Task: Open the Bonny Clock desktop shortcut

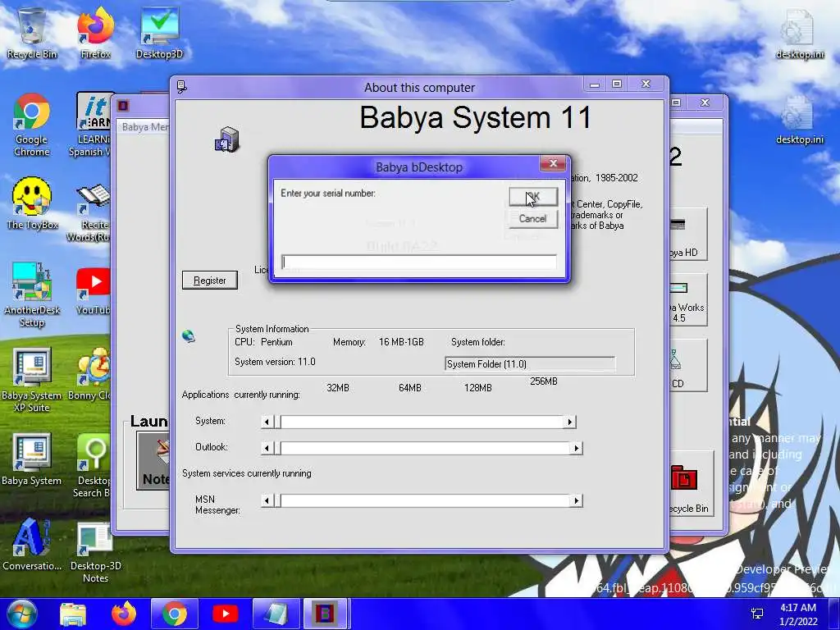Action: [90, 374]
